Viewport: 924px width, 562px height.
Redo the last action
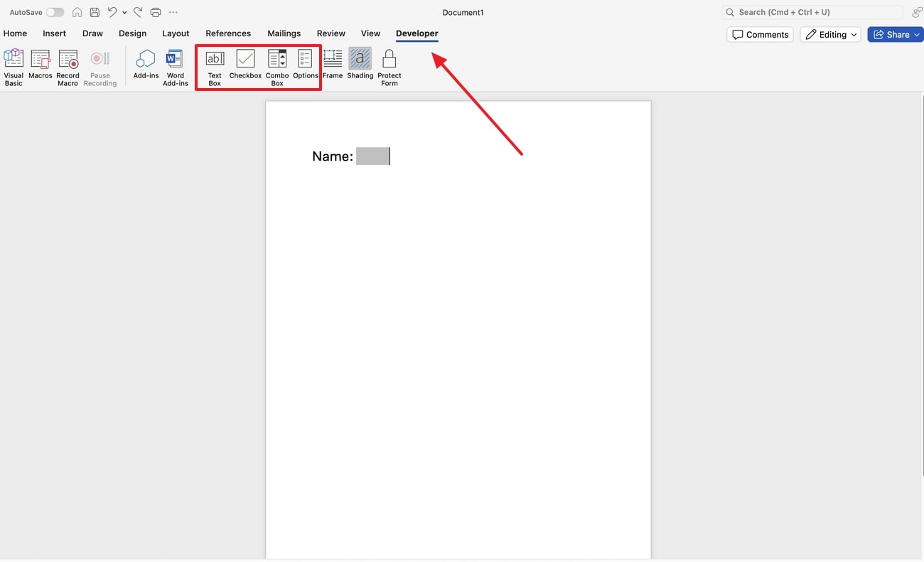[x=138, y=12]
